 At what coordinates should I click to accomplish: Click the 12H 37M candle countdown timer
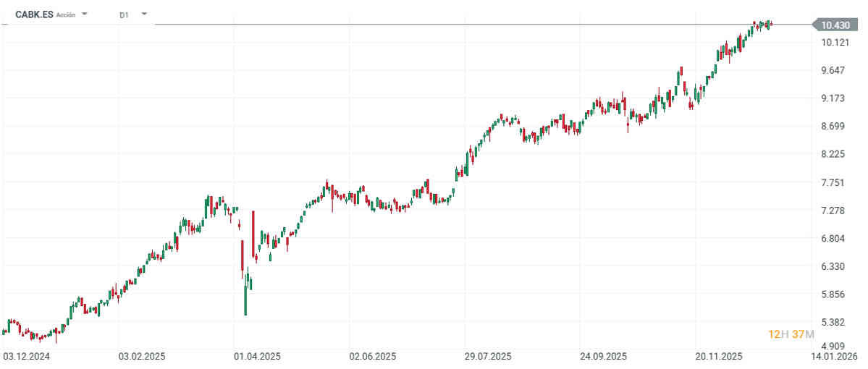coord(791,334)
